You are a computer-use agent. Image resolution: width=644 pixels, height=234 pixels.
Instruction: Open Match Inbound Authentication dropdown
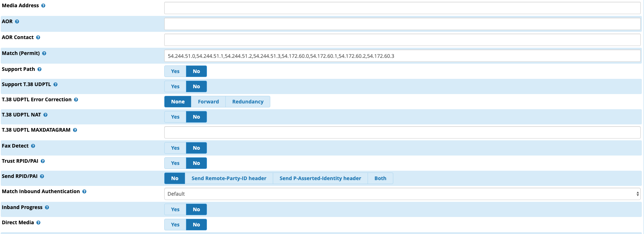402,194
